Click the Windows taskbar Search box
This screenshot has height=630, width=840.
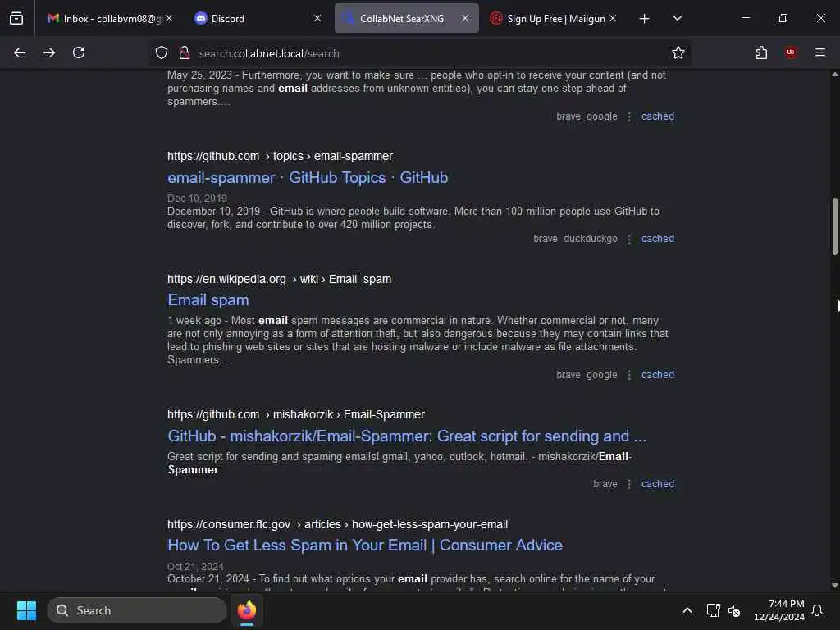pos(137,610)
